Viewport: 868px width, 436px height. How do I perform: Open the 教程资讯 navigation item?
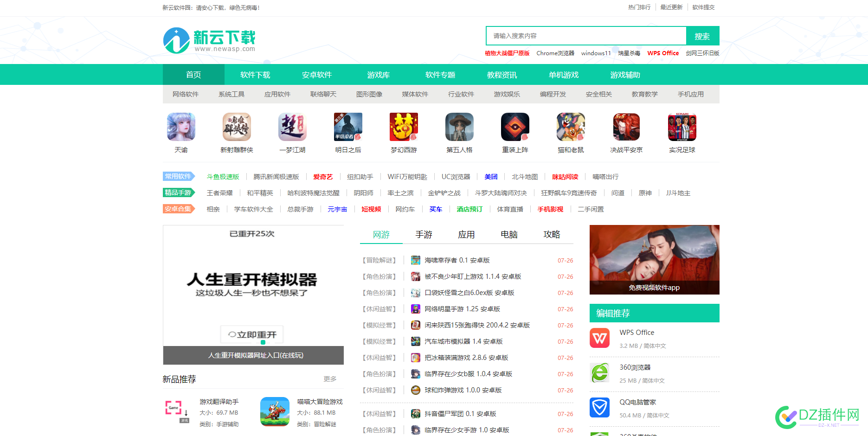[x=502, y=75]
